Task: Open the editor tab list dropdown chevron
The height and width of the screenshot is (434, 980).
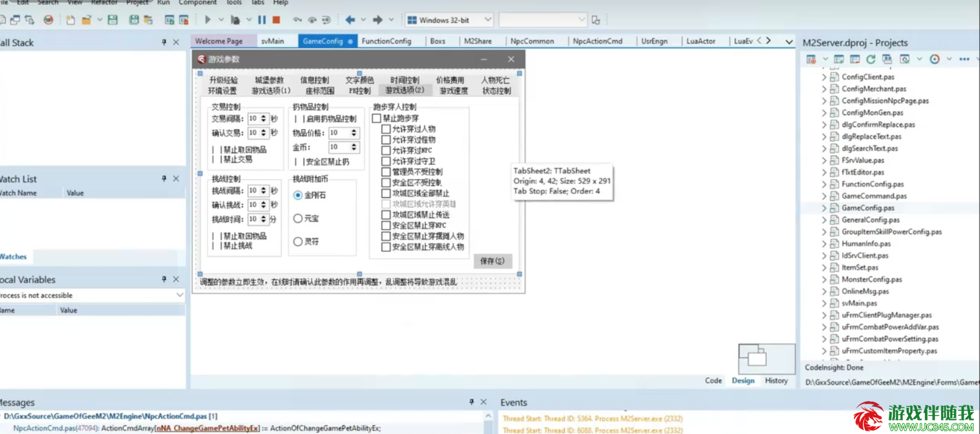Action: 789,42
